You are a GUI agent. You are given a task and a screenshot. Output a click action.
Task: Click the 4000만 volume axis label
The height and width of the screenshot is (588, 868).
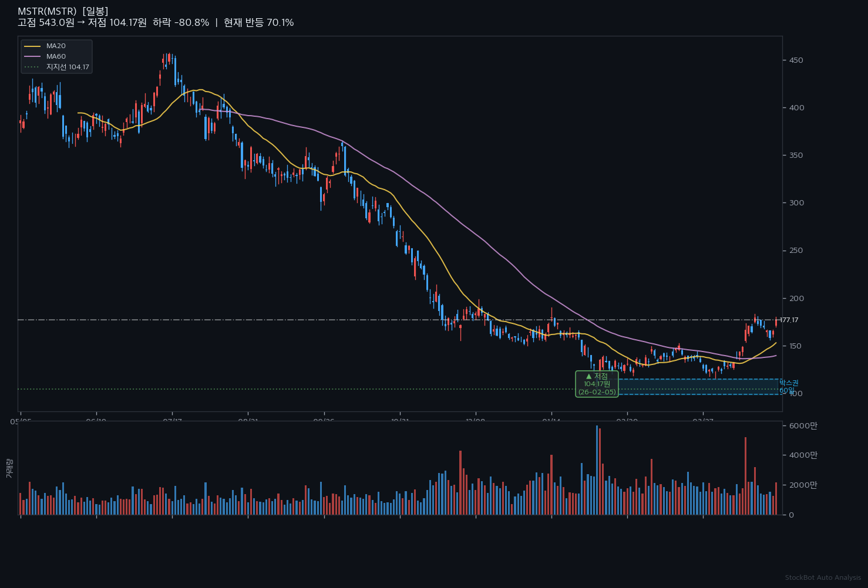pos(803,455)
